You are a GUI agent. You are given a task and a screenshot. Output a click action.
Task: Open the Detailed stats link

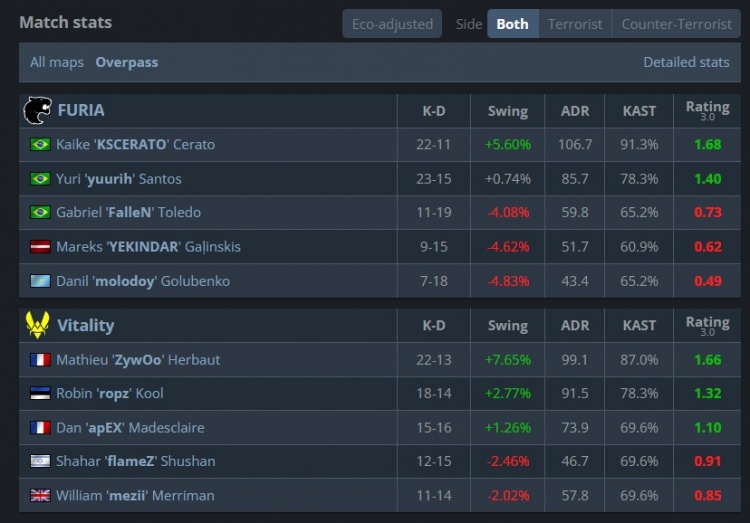[686, 62]
